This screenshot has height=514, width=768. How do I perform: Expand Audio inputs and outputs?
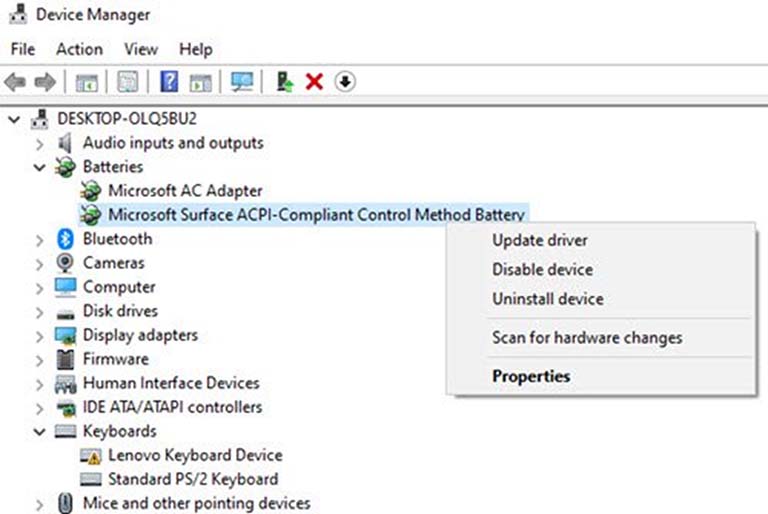(40, 144)
